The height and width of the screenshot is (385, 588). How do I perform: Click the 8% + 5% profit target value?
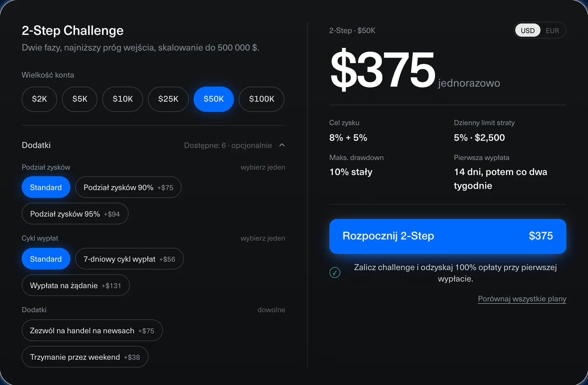click(348, 137)
